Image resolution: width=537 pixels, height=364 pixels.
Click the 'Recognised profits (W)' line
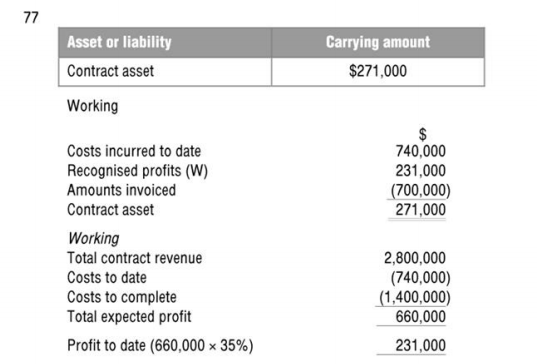tap(137, 171)
